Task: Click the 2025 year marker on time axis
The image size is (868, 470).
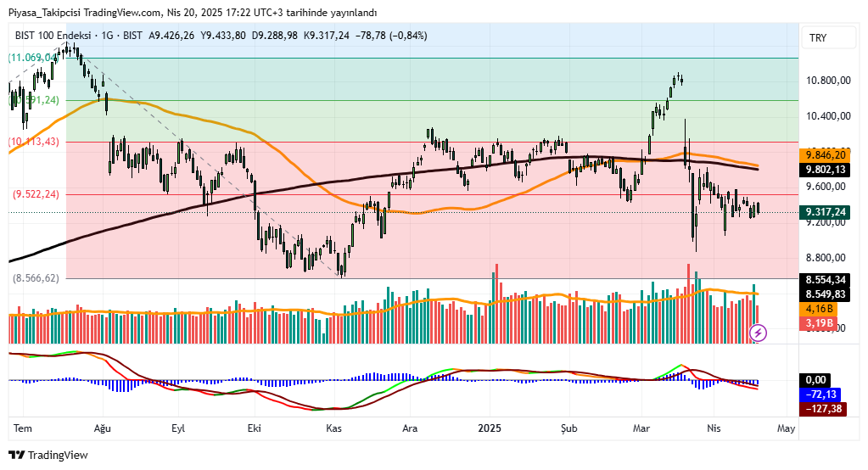Action: pos(490,428)
